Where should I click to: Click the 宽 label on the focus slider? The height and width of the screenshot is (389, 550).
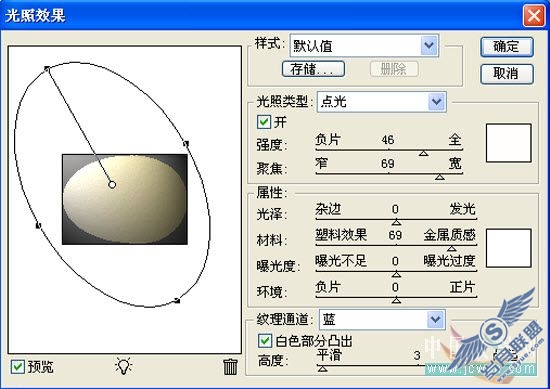(455, 163)
